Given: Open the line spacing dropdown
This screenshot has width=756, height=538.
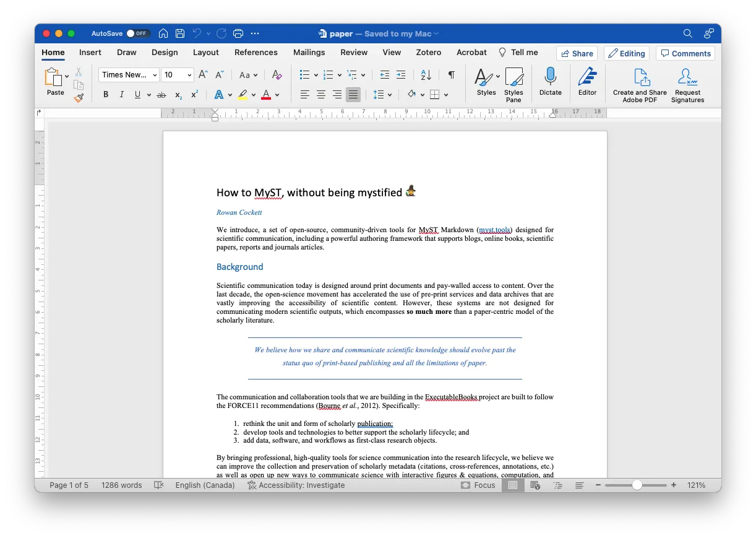Looking at the screenshot, I should pos(390,95).
